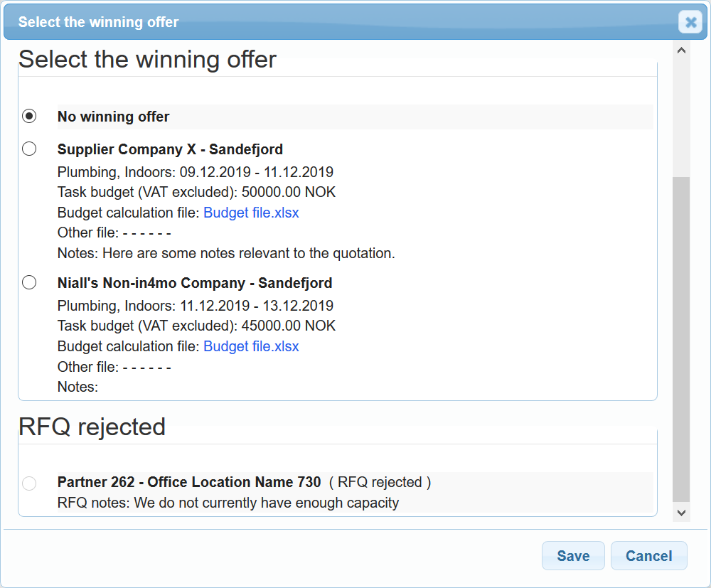Viewport: 711px width, 588px height.
Task: Pick Niall's Non-in4mo Company radio button
Action: pos(29,282)
